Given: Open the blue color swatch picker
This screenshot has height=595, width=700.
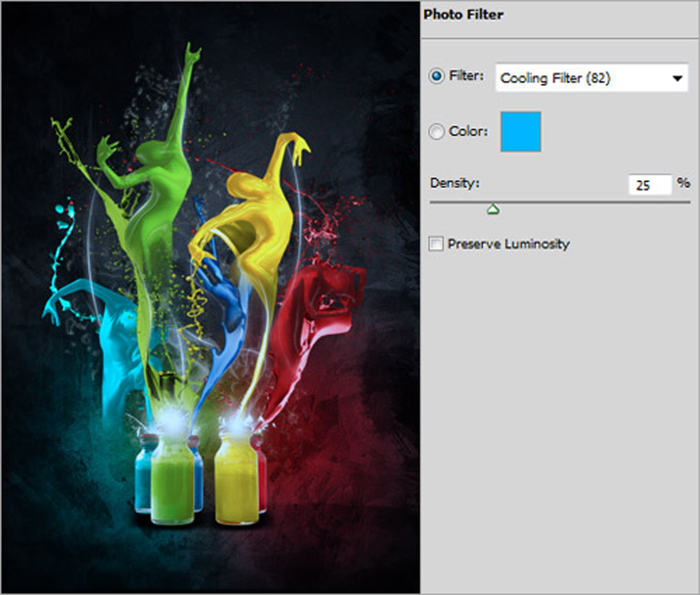Looking at the screenshot, I should click(520, 132).
